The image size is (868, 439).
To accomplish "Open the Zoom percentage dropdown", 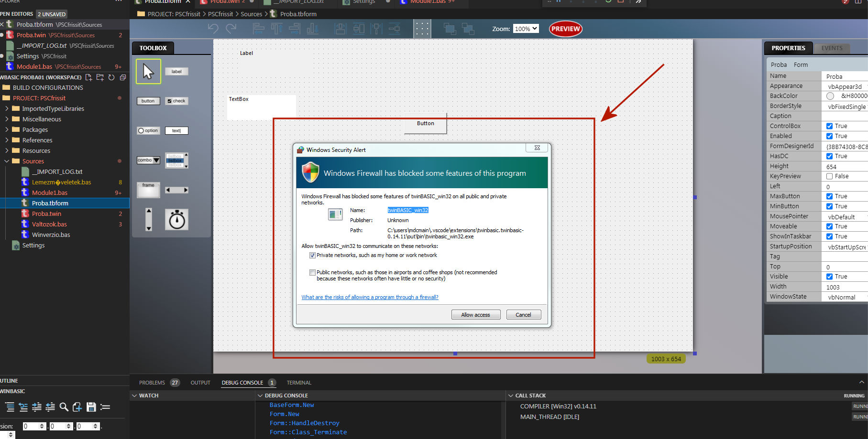I will (x=525, y=29).
